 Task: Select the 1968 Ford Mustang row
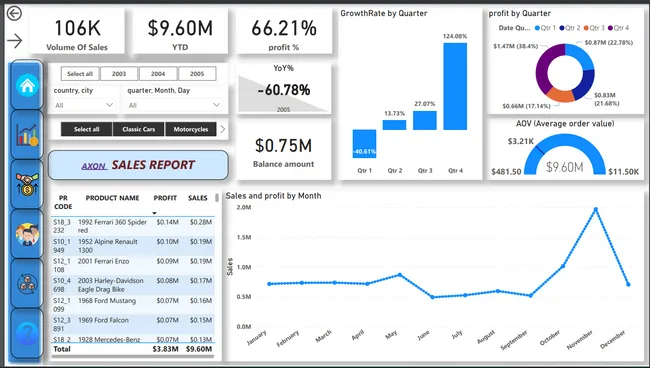(x=133, y=305)
